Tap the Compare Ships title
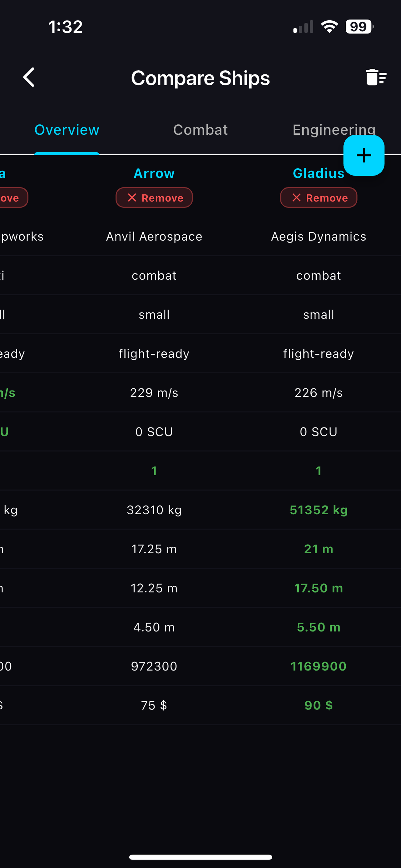Viewport: 401px width, 868px height. click(x=200, y=78)
